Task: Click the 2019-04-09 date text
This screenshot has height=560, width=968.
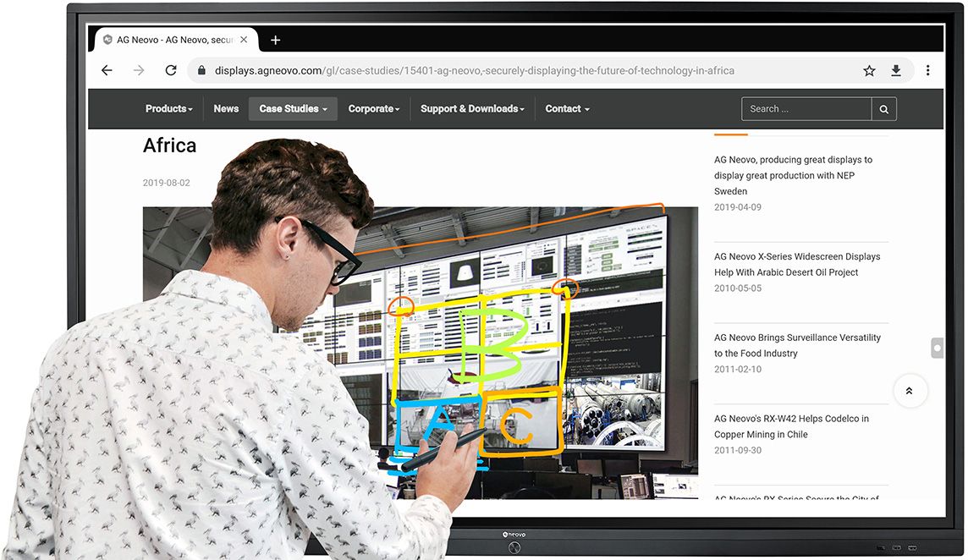Action: click(x=738, y=207)
